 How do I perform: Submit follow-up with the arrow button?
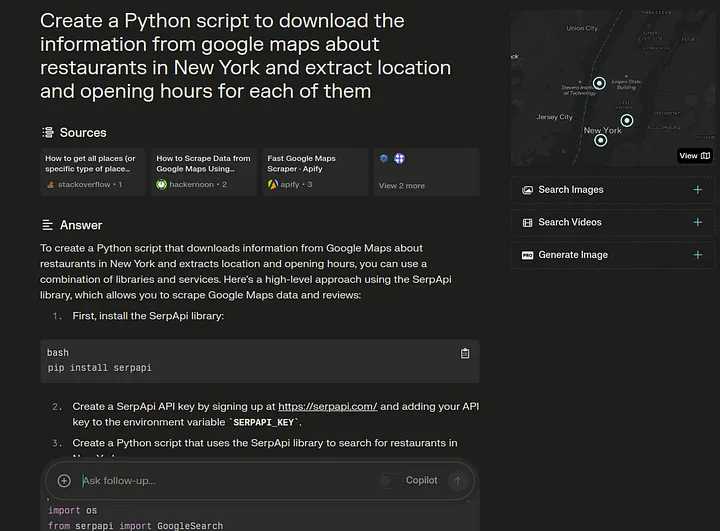coord(457,481)
